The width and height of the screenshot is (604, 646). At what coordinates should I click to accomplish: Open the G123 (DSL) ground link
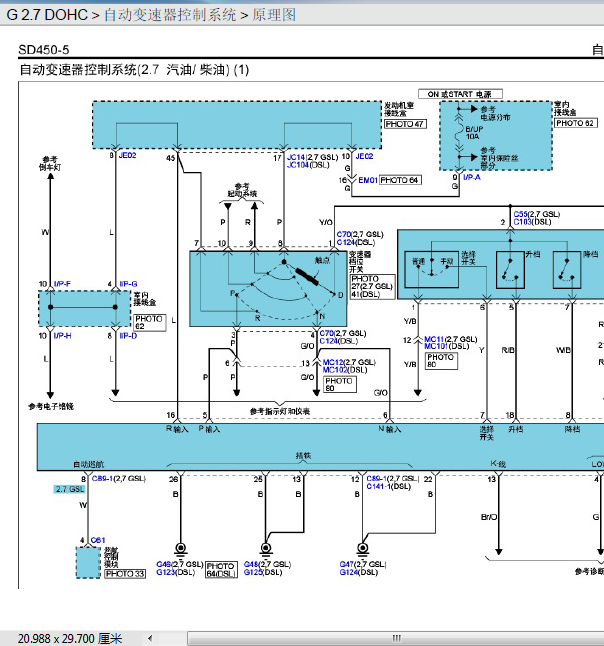166,572
